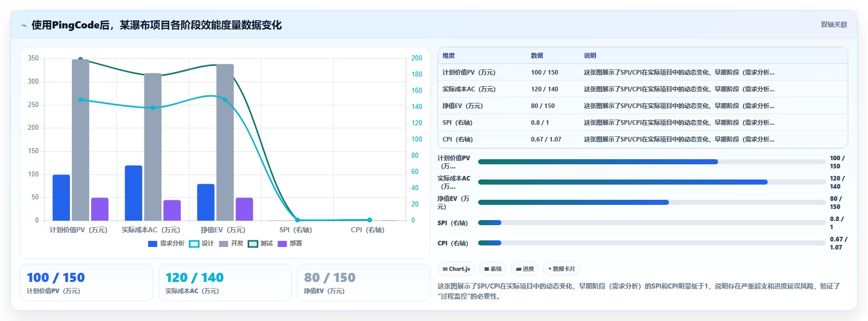Click the cyan line point above 实际成本AC
Viewport: 868px width, 321px height.
point(153,108)
